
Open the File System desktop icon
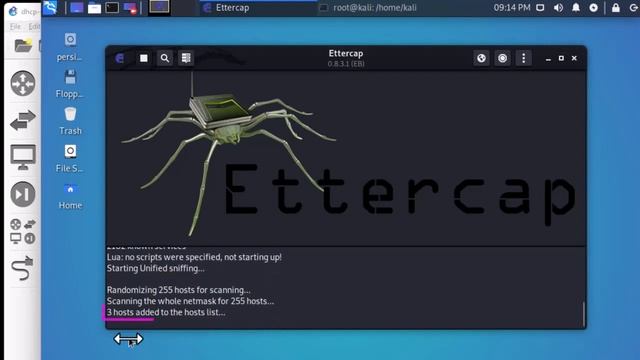[x=70, y=158]
